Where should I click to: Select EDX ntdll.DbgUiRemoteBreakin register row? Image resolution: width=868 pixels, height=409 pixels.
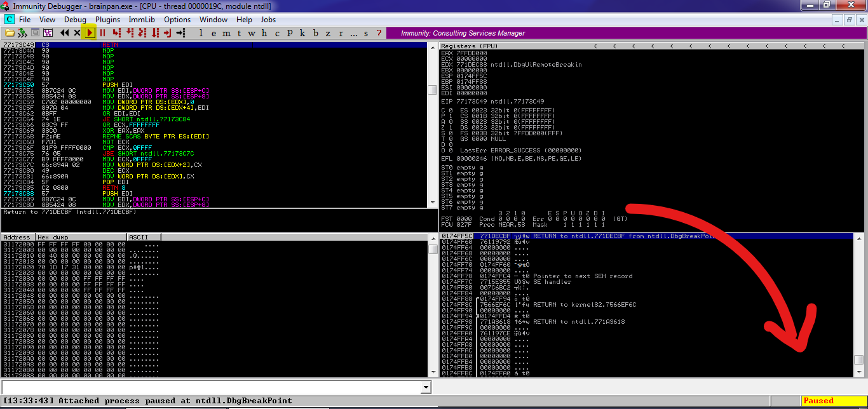[511, 64]
